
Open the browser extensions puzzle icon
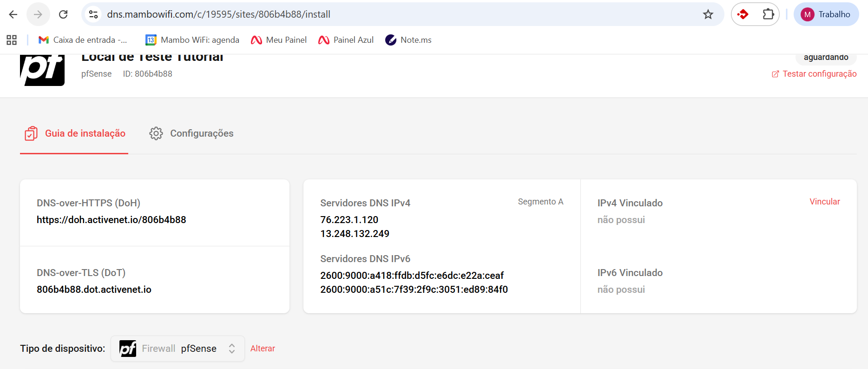pos(768,14)
